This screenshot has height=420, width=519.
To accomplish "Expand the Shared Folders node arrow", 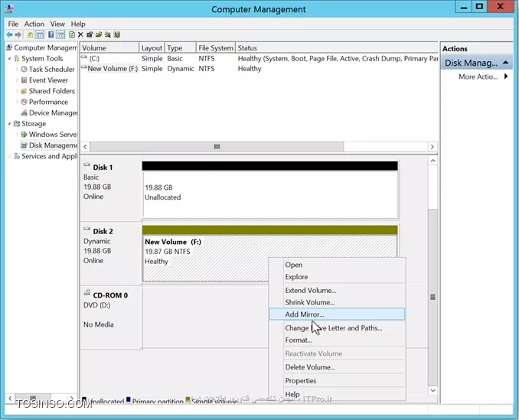I will point(17,91).
